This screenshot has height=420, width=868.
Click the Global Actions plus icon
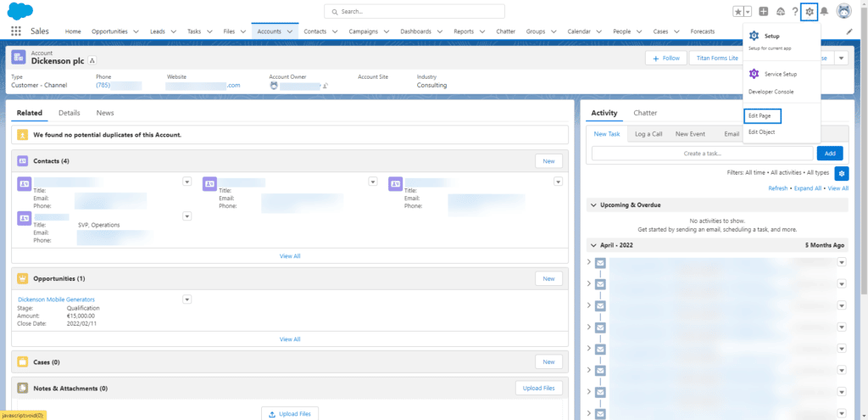(764, 12)
